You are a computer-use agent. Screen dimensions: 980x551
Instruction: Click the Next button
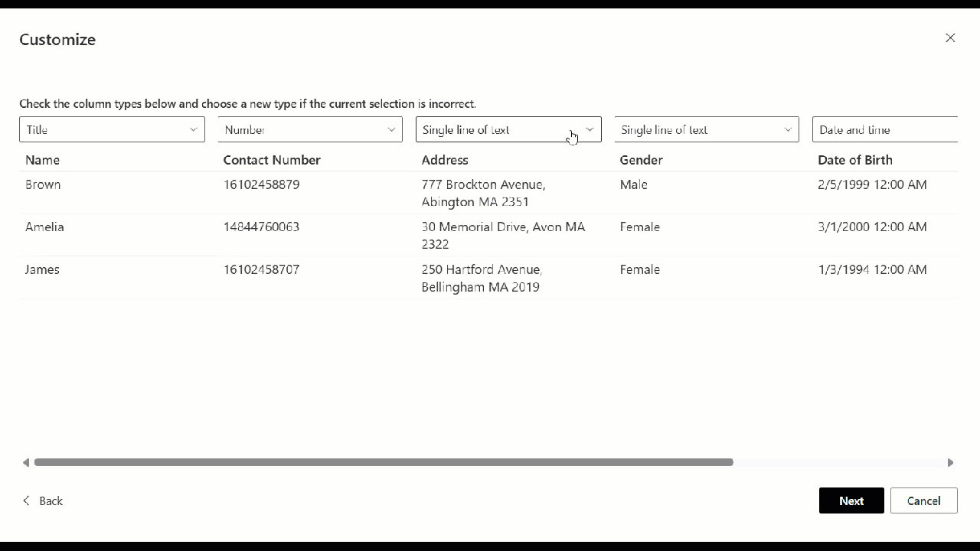pos(851,500)
